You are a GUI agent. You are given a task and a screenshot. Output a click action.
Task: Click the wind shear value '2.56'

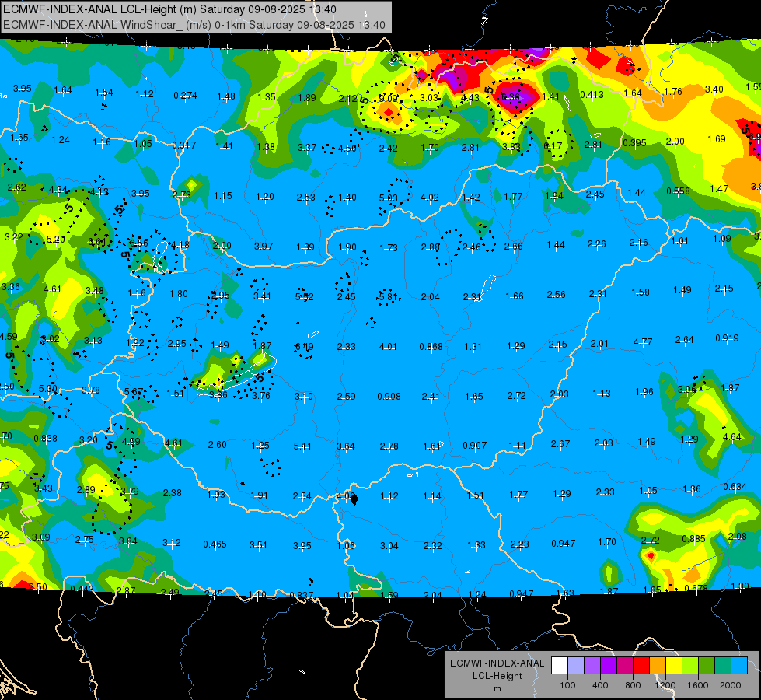click(x=557, y=295)
